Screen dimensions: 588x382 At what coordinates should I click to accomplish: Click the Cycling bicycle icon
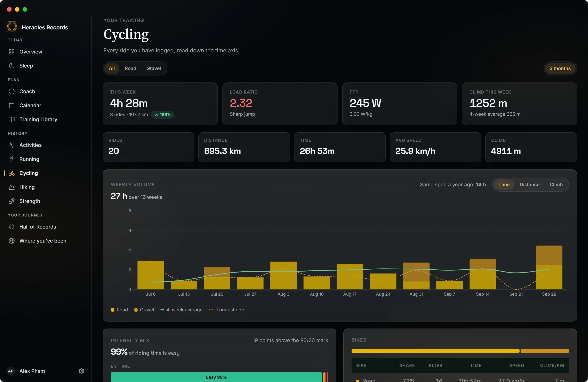[x=12, y=173]
